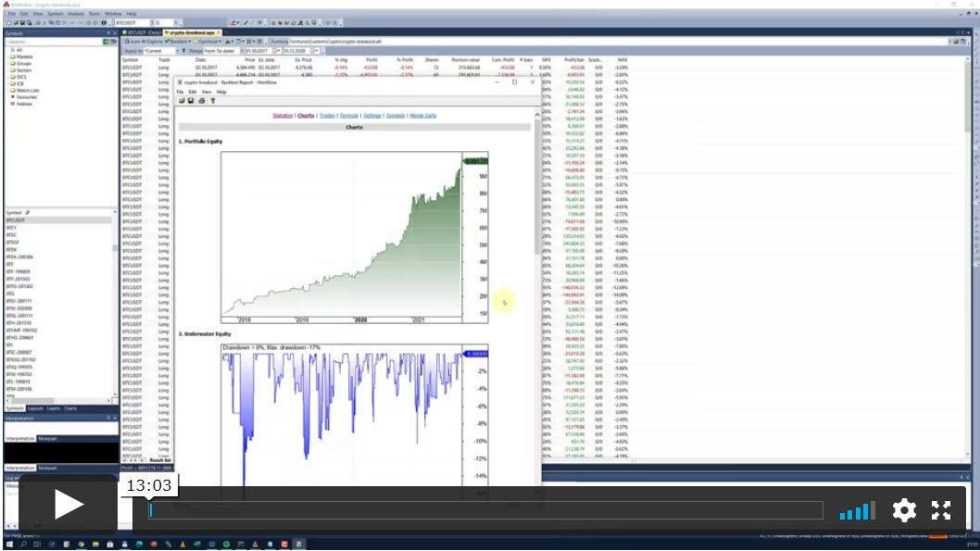Click the Scan button in the Analysis toolbar
Image resolution: width=980 pixels, height=551 pixels.
point(132,42)
